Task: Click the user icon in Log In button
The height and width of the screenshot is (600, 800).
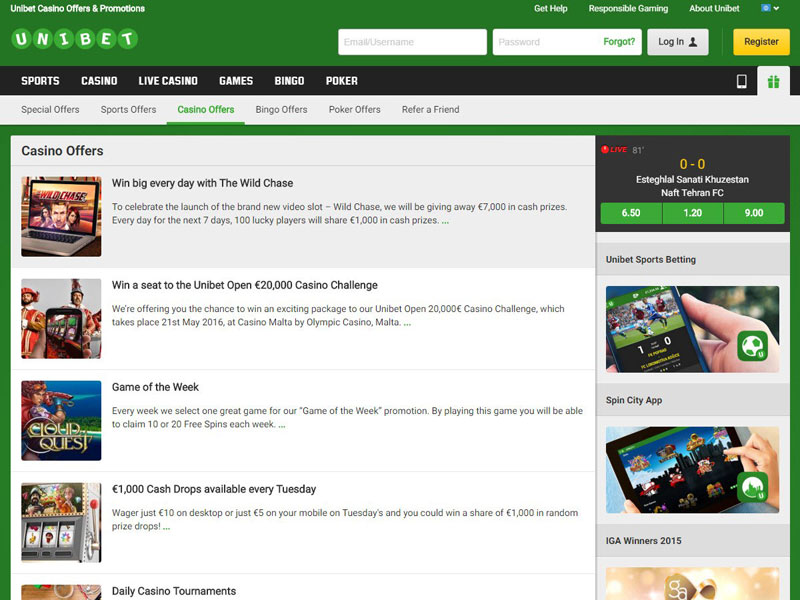Action: (x=693, y=42)
